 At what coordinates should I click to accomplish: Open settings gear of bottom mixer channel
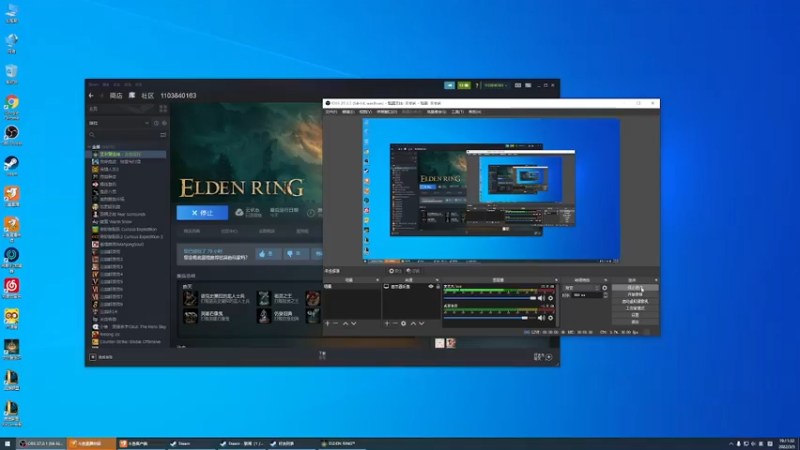(x=551, y=318)
